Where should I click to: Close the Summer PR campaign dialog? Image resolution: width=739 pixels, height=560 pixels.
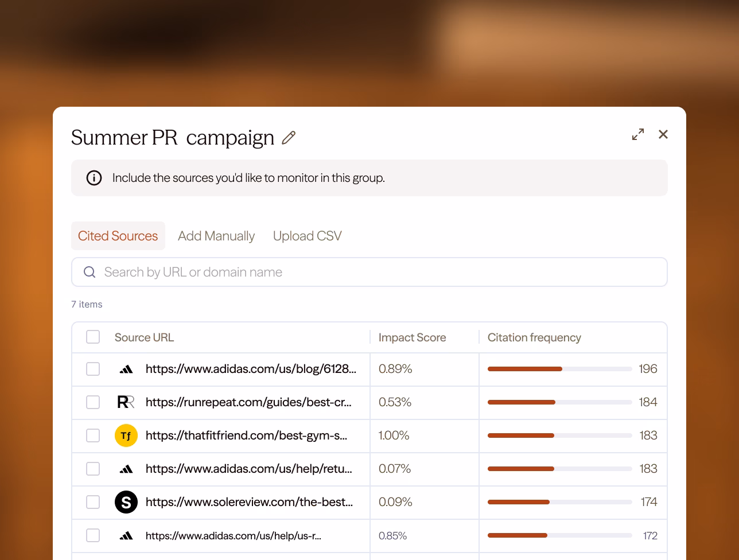[x=663, y=134]
